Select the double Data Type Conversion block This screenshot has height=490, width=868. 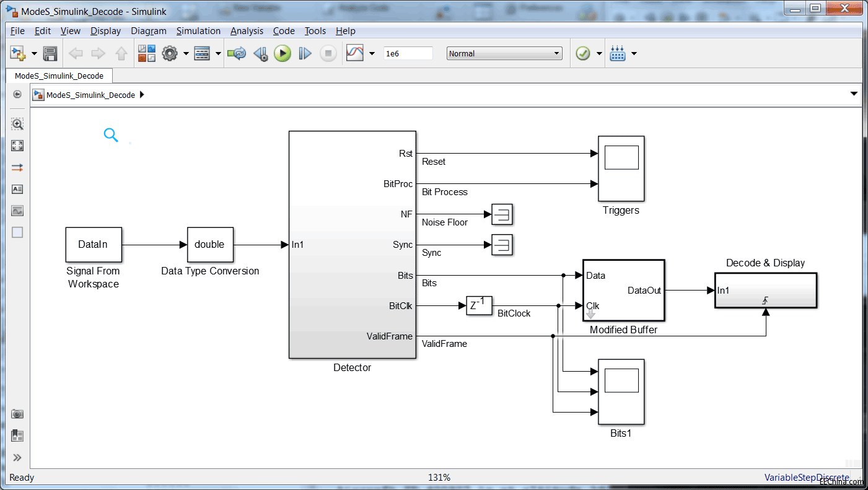(210, 244)
